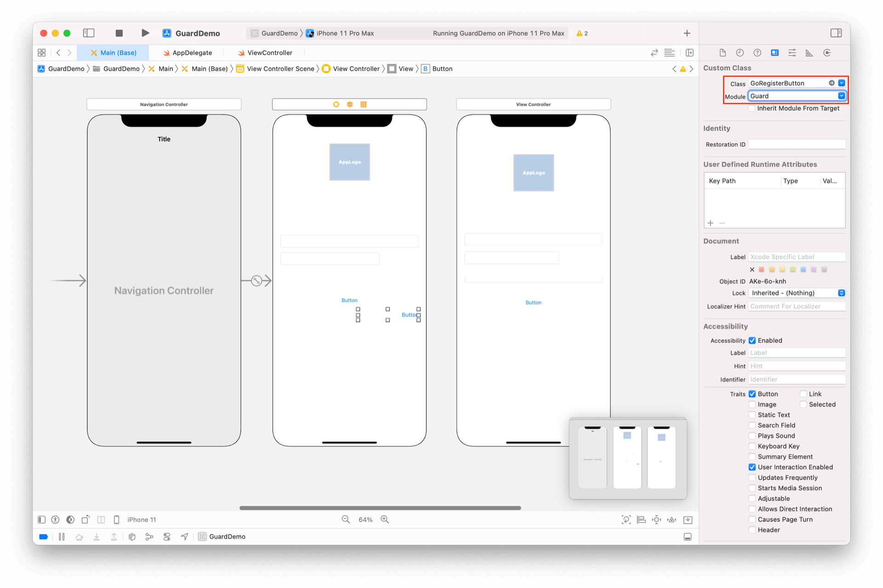
Task: Enable Inherit Module From Target
Action: [x=752, y=108]
